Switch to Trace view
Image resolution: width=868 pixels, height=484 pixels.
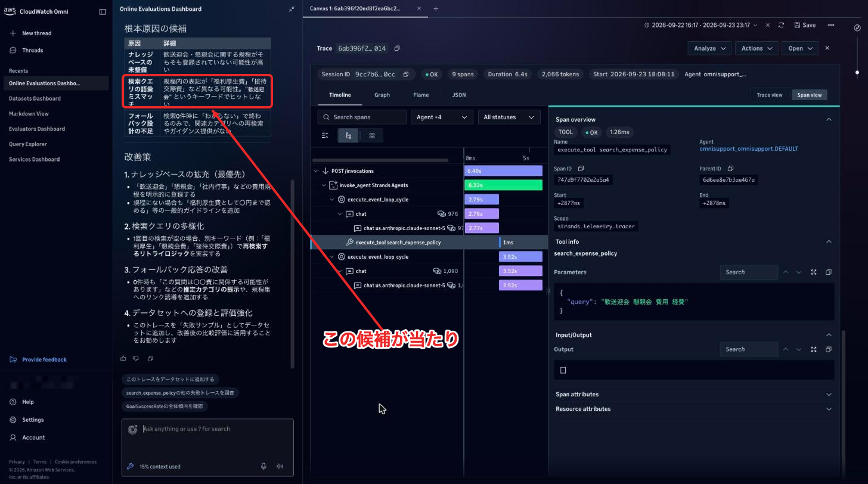[770, 95]
